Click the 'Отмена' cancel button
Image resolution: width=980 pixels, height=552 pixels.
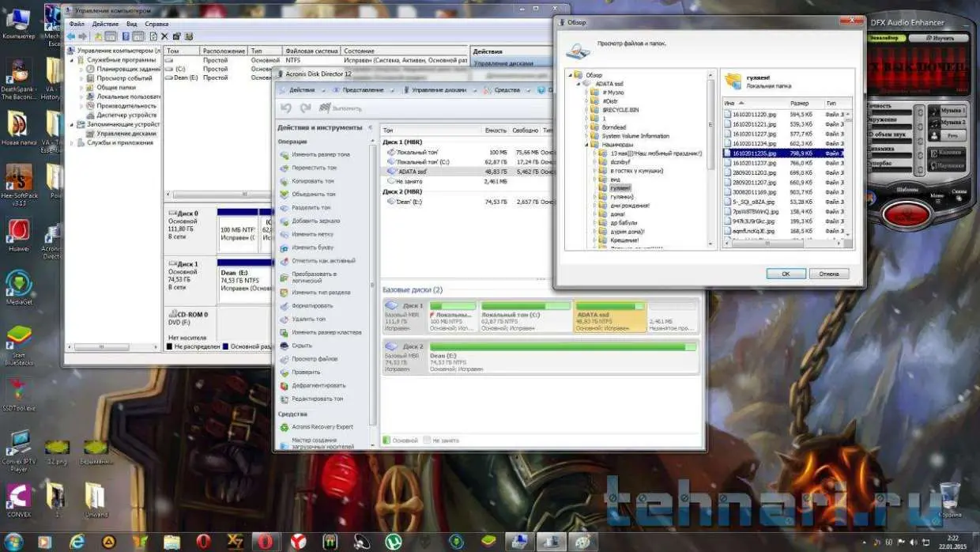[828, 274]
